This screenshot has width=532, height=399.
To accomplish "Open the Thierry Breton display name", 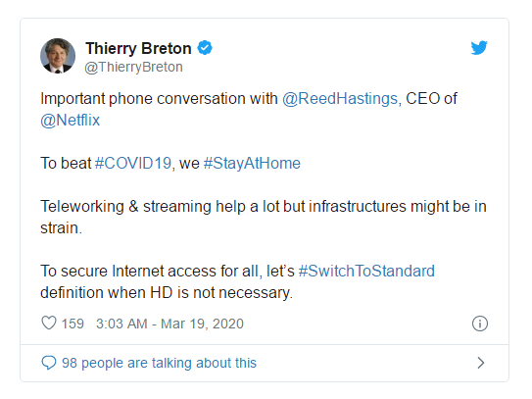I will coord(138,48).
